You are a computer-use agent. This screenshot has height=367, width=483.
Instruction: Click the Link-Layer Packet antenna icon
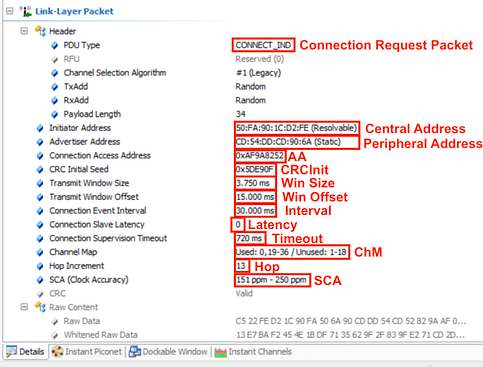click(x=25, y=11)
